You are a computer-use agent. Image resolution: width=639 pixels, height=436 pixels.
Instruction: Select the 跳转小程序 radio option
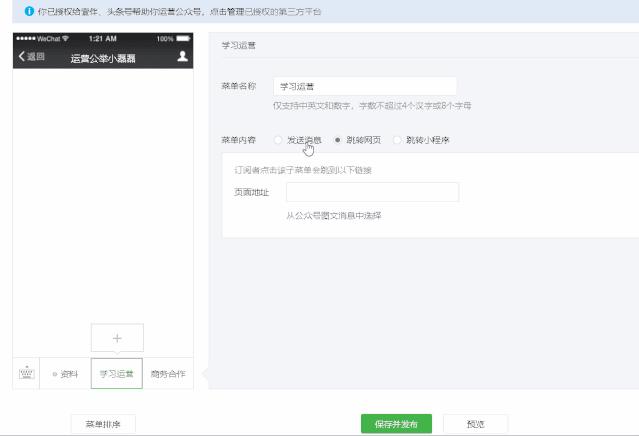(397, 140)
